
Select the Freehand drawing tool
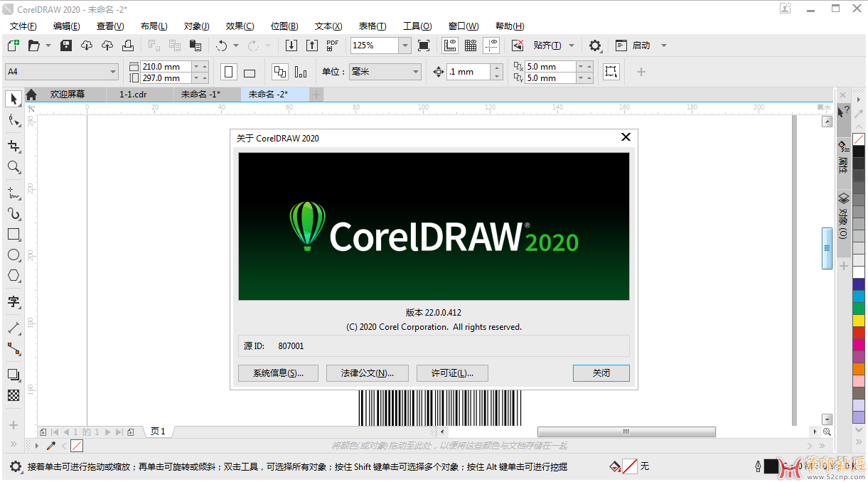(14, 192)
